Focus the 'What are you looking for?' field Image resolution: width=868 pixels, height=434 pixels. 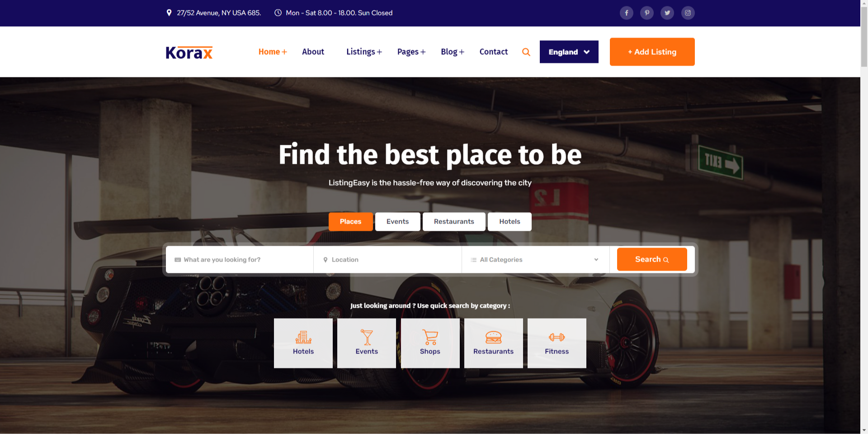click(x=240, y=260)
